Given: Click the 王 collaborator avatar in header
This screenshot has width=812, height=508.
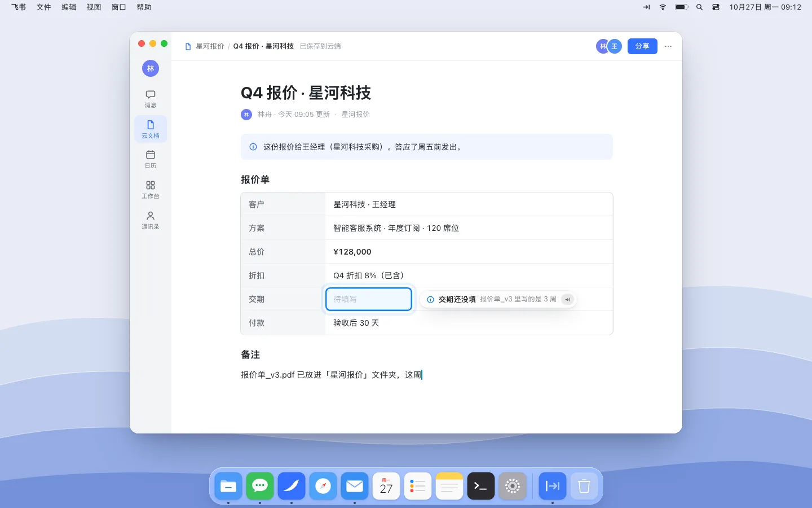Looking at the screenshot, I should (x=615, y=46).
